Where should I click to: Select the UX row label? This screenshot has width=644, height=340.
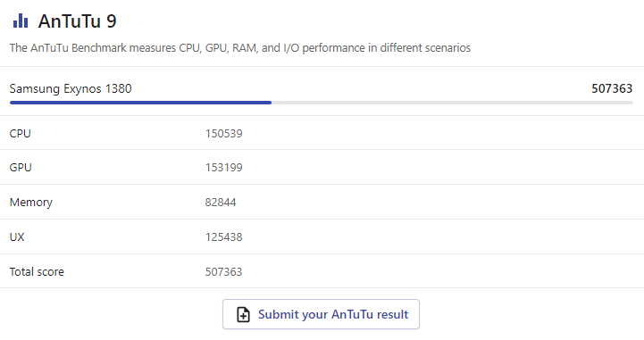[17, 237]
